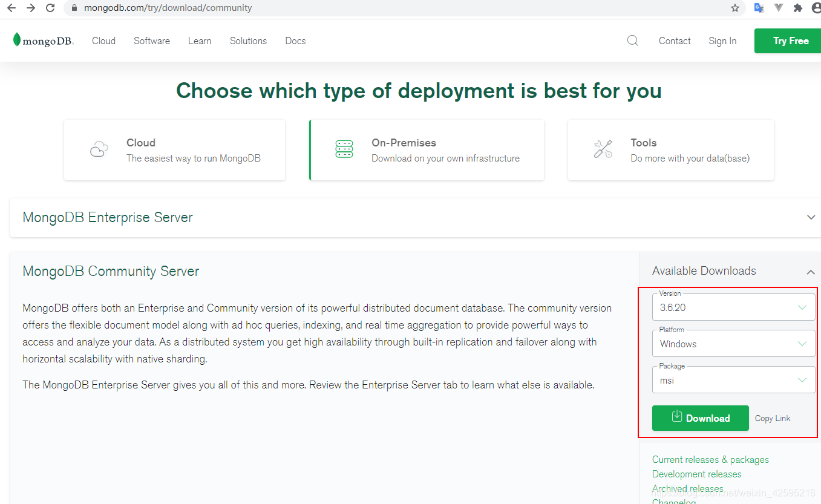
Task: Open the Cloud navigation menu
Action: point(103,41)
